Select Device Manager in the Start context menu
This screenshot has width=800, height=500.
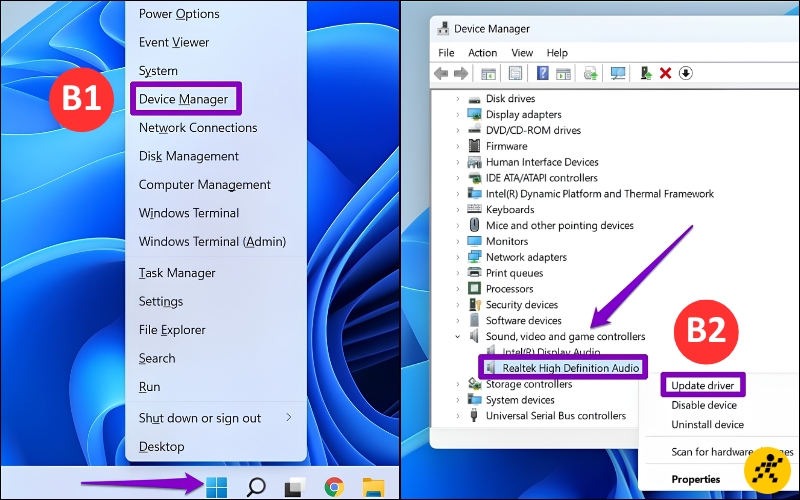click(x=183, y=99)
